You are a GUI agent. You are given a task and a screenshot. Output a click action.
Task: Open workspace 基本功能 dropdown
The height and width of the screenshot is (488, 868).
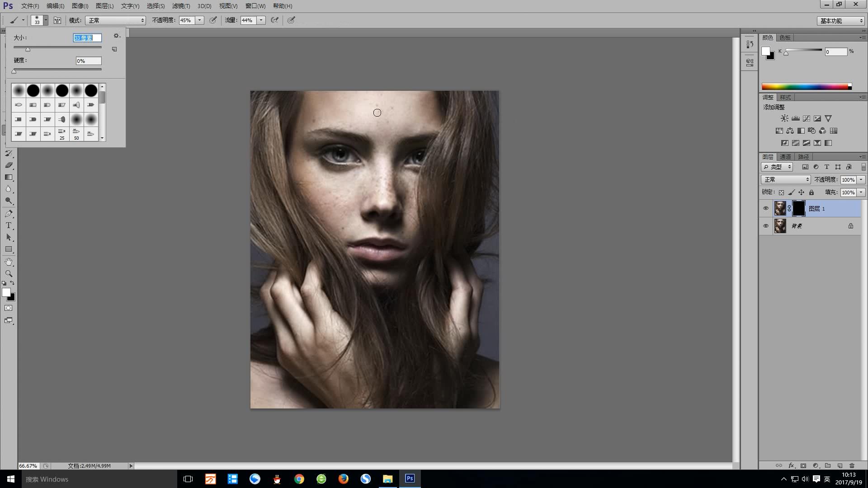click(840, 21)
